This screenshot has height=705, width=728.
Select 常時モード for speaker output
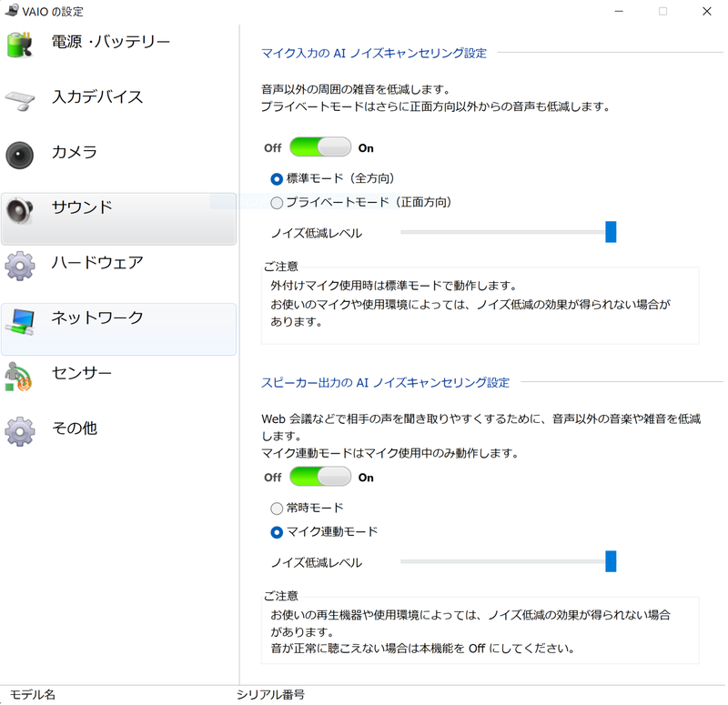tap(276, 509)
